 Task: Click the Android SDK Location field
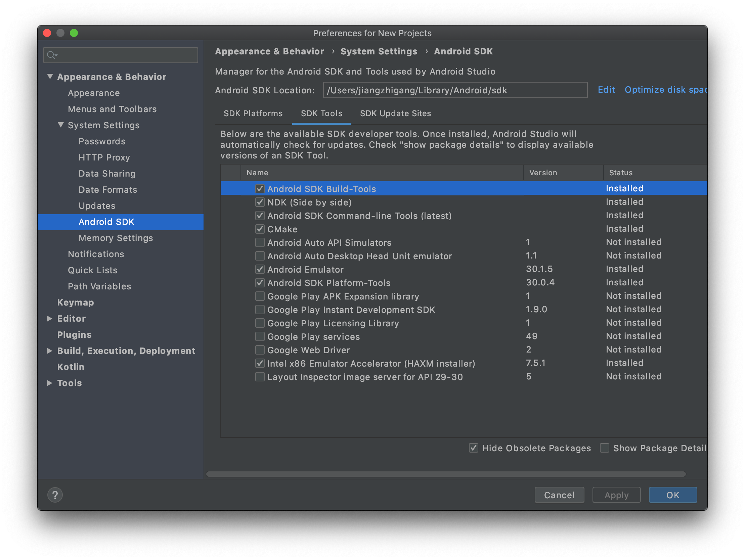455,90
